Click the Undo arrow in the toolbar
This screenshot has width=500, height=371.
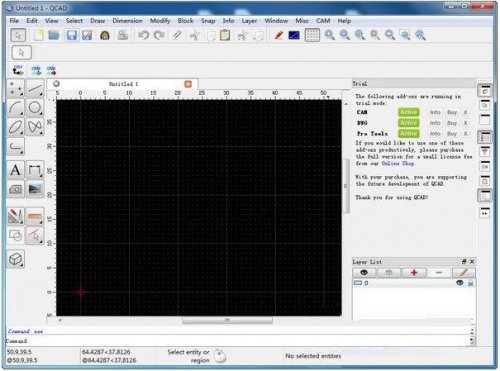point(143,35)
